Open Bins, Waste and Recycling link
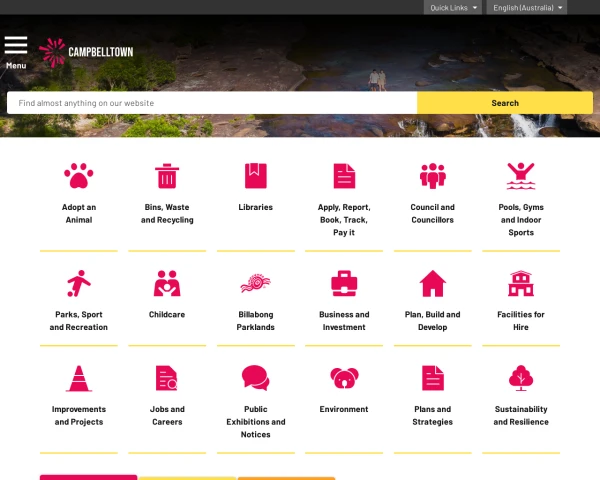Screen dimensions: 600x480 (167, 213)
